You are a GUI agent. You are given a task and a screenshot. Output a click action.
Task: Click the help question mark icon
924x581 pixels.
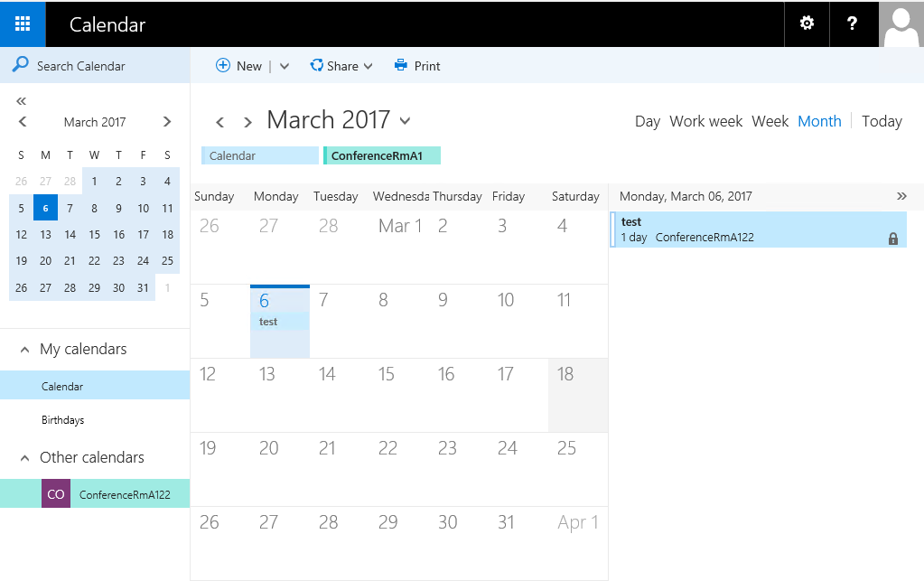(852, 23)
